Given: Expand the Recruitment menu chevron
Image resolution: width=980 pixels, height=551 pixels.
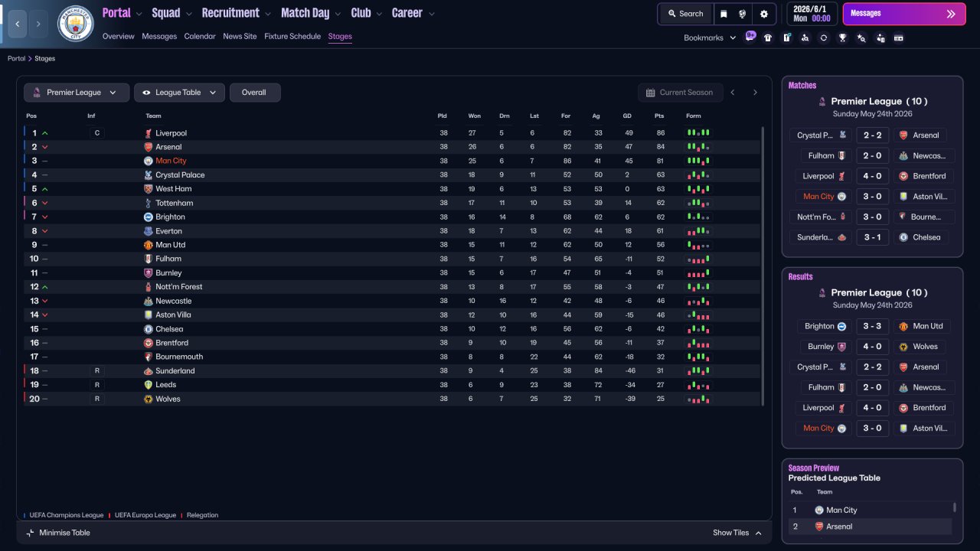Looking at the screenshot, I should 267,14.
